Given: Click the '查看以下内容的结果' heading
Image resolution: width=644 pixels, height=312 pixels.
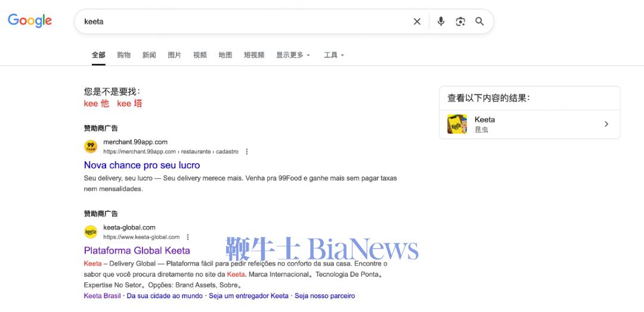Looking at the screenshot, I should [x=489, y=98].
